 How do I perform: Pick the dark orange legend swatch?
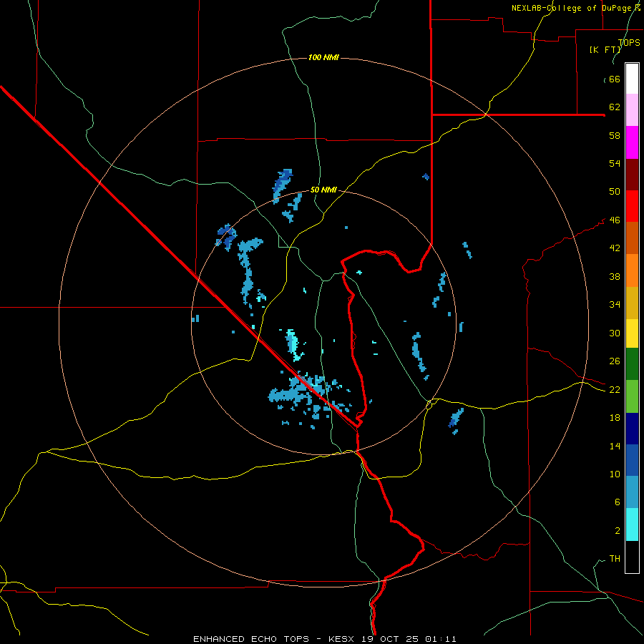[x=632, y=238]
